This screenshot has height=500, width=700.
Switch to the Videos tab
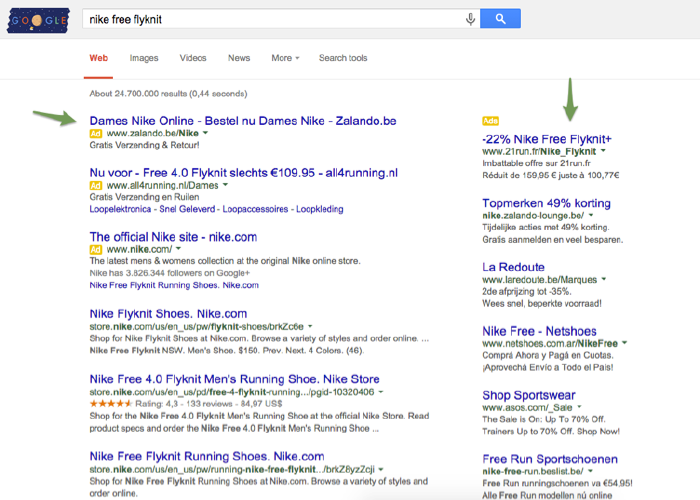click(193, 58)
